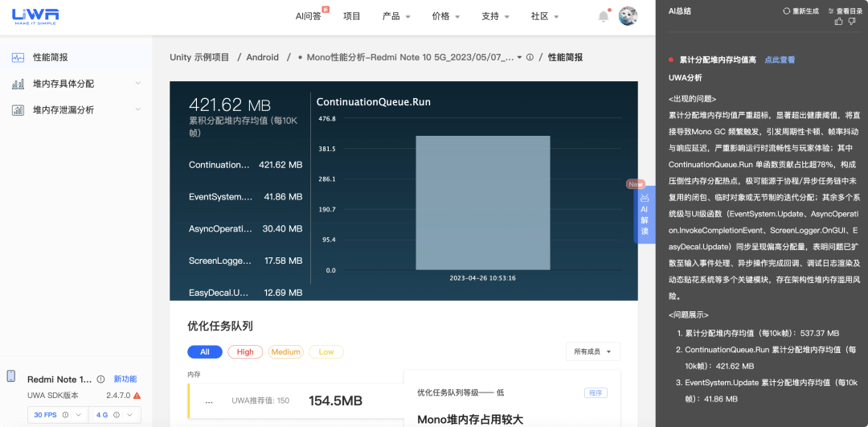The width and height of the screenshot is (868, 427).
Task: Click the thumbs down icon in AI总结
Action: [853, 22]
